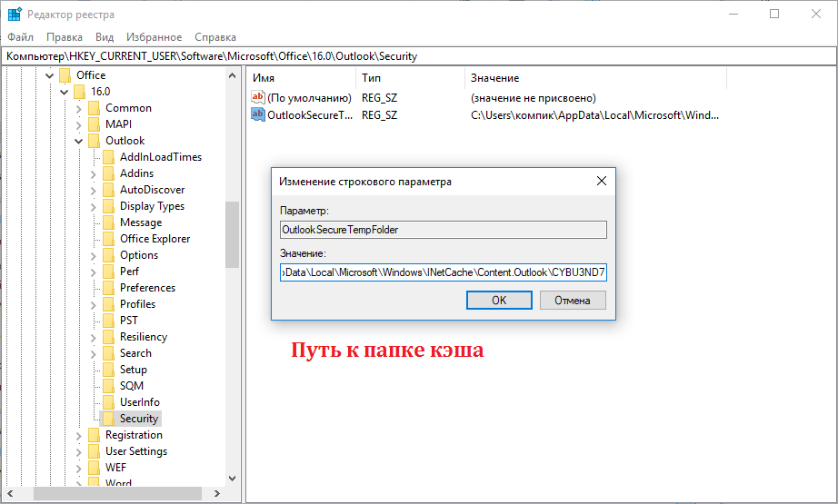Expand the Options key
The width and height of the screenshot is (838, 504).
tap(93, 256)
